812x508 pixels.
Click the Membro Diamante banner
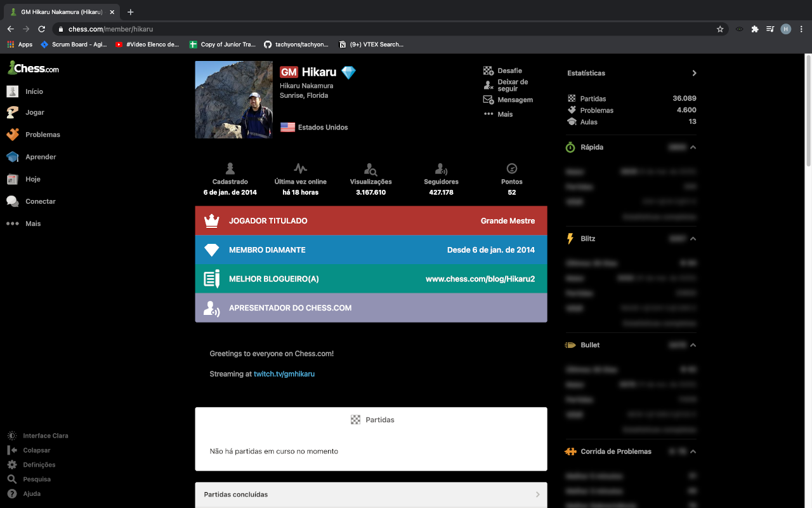coord(371,250)
